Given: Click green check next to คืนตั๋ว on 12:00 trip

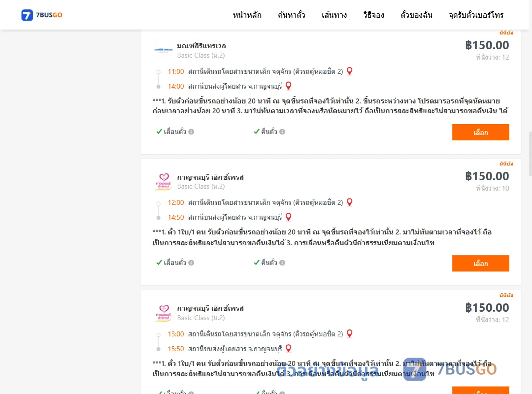Looking at the screenshot, I should (x=257, y=263).
